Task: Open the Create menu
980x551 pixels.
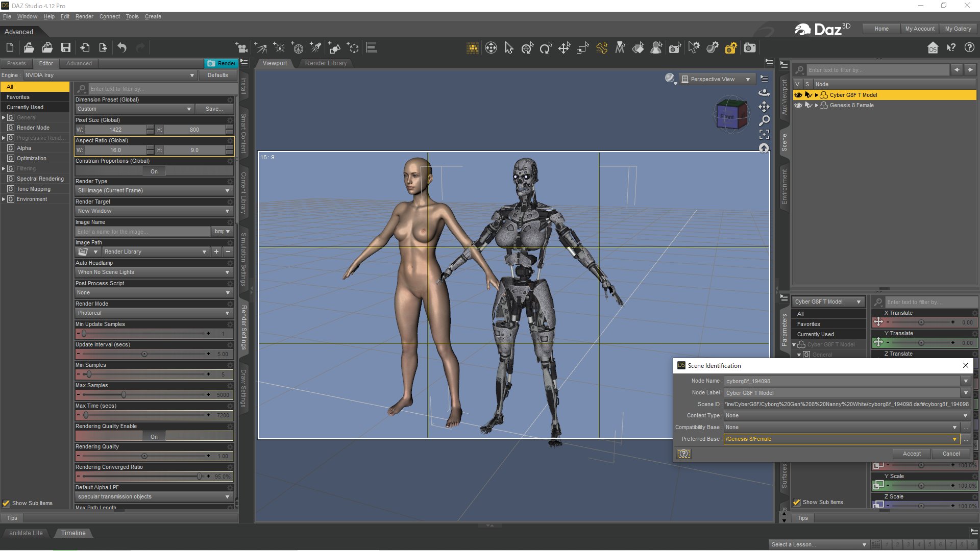Action: pos(153,16)
